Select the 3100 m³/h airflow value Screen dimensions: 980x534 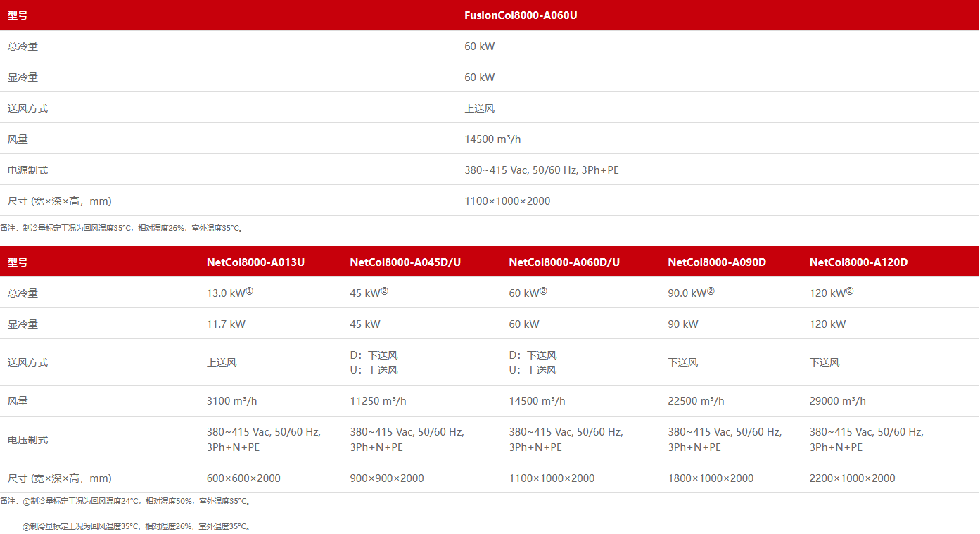coord(232,401)
